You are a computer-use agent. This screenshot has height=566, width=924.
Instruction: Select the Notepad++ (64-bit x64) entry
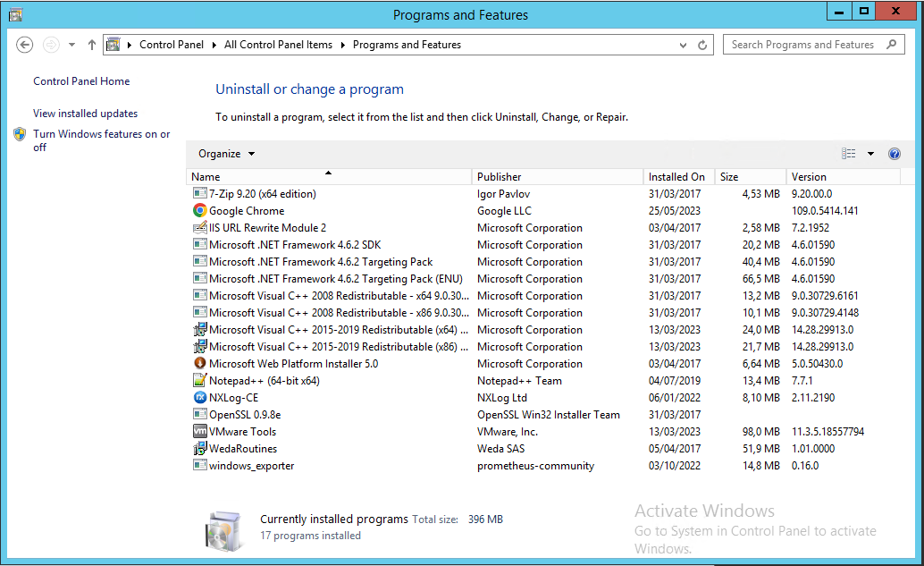pos(265,381)
